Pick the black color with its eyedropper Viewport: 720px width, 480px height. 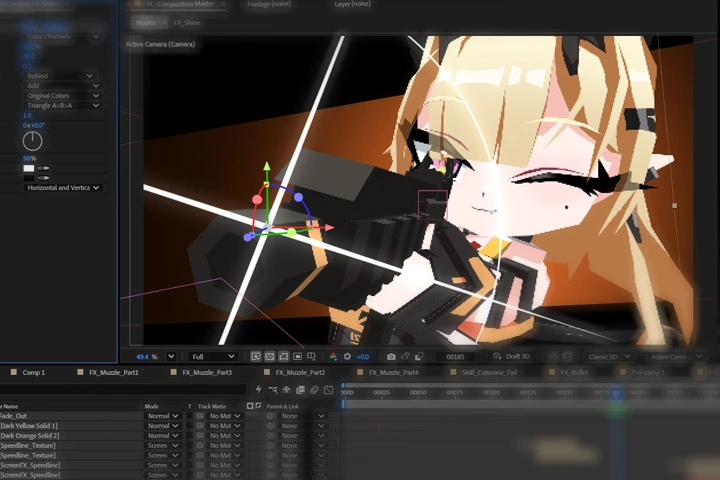point(44,178)
